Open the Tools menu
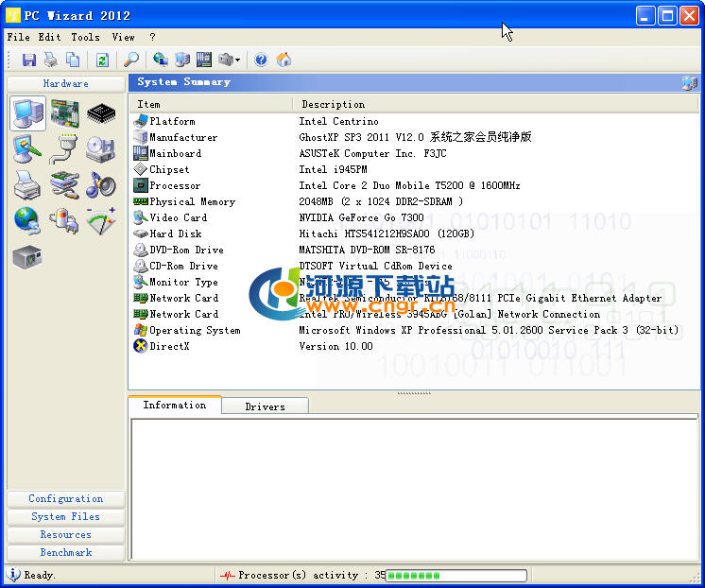This screenshot has height=588, width=705. point(85,37)
